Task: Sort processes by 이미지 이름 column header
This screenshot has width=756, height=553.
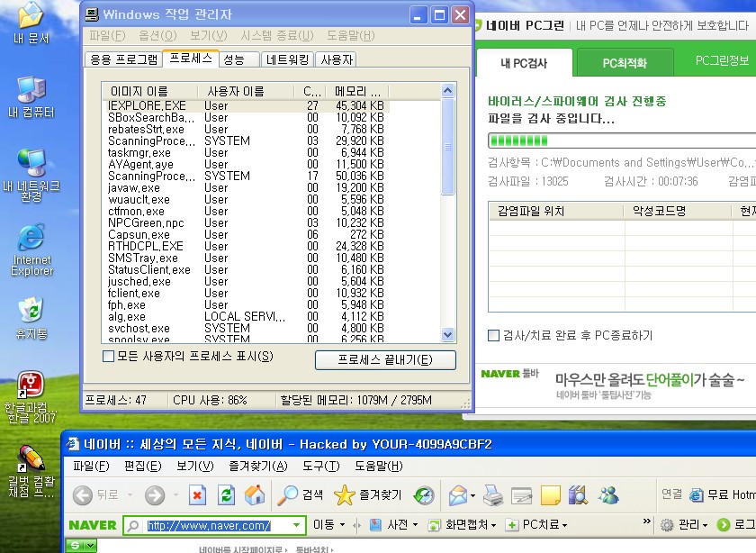Action: [x=149, y=91]
